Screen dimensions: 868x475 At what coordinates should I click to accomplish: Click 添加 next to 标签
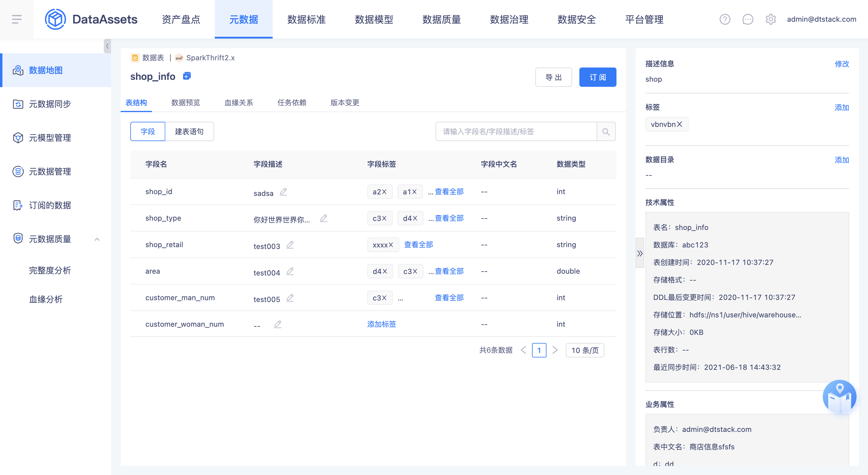point(841,107)
